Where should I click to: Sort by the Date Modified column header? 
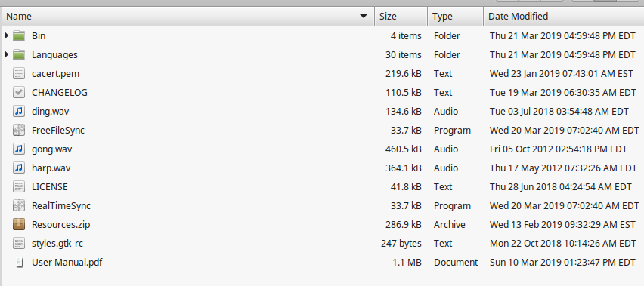point(564,17)
